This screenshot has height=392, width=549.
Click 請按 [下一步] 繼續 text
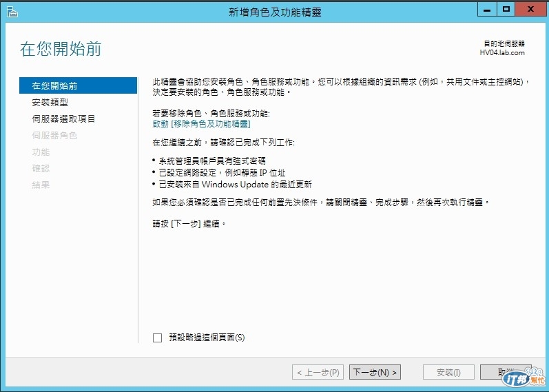[x=189, y=224]
